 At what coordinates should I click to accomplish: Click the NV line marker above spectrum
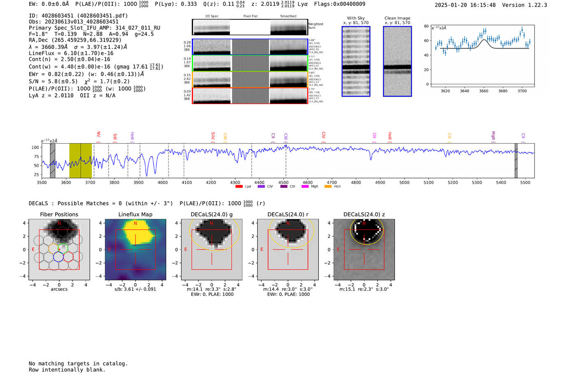[98, 137]
